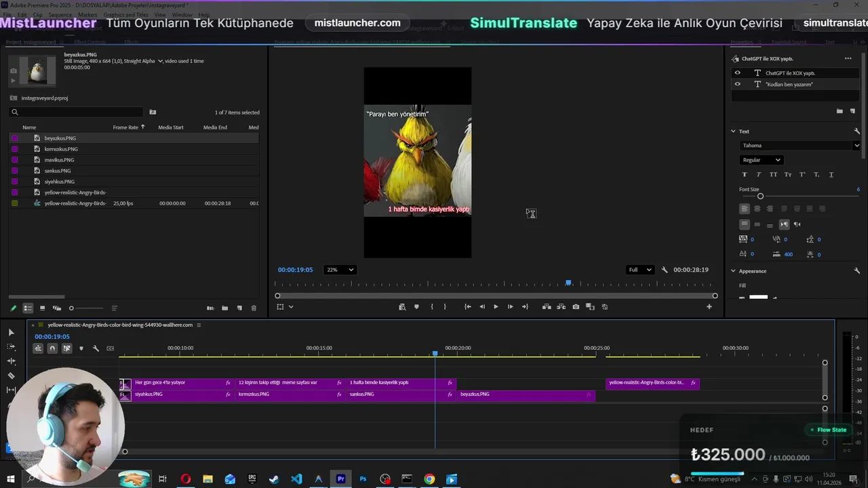The width and height of the screenshot is (868, 488).
Task: Hide the 'Kodları ben yazarım' text layer
Action: [737, 85]
